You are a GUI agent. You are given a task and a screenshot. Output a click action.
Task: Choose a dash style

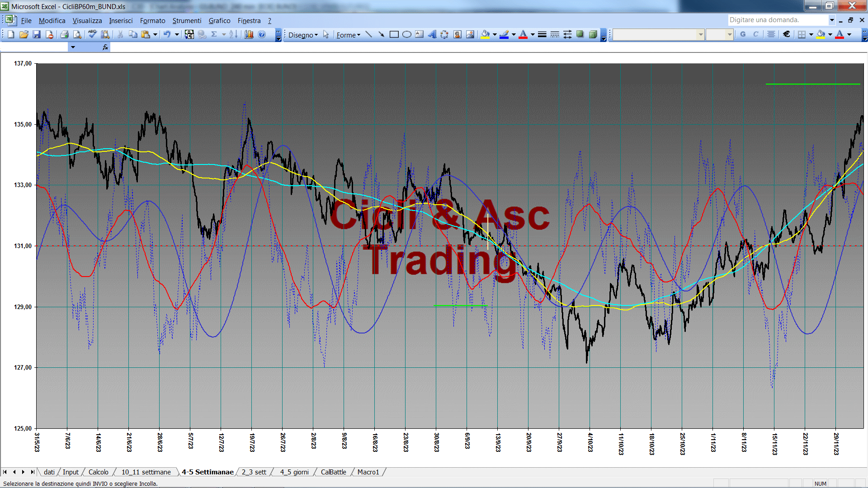click(555, 34)
